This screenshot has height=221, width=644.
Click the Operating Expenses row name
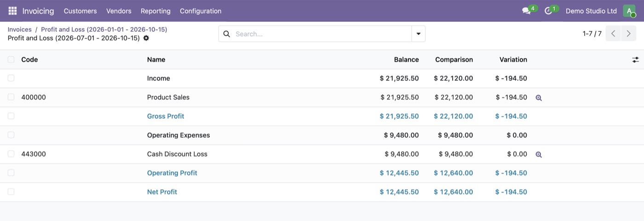click(178, 135)
